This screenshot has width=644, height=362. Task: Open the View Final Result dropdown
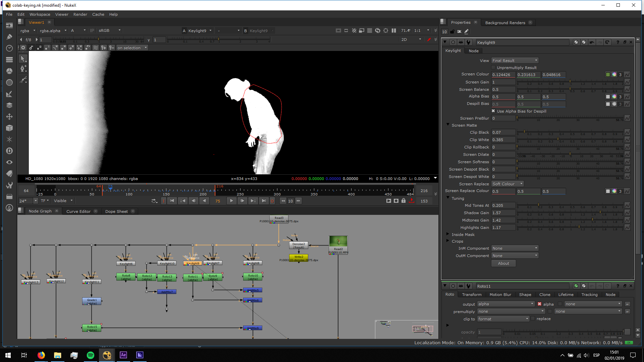515,61
